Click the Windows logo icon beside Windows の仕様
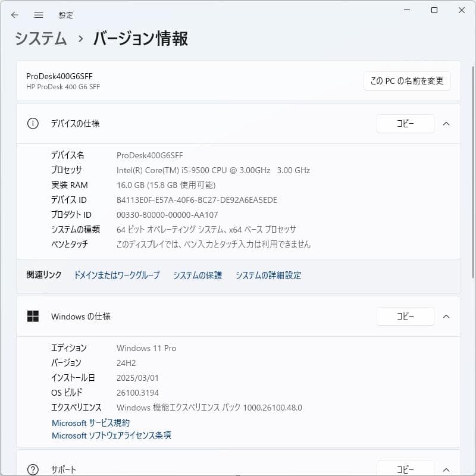This screenshot has height=476, width=476. [33, 316]
